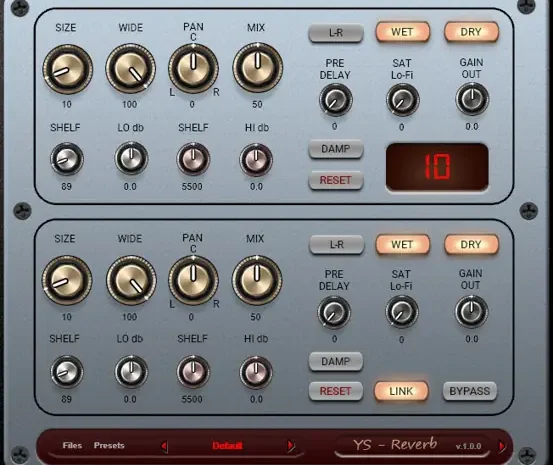Disable the LINK button
This screenshot has height=465, width=553.
pos(401,391)
